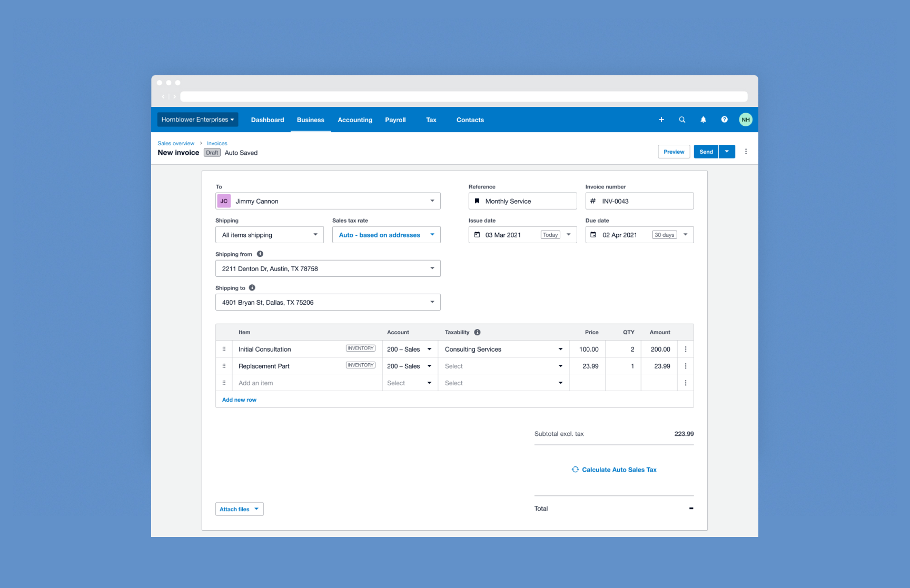The image size is (910, 588).
Task: Open Hornblower Enterprises organization switcher
Action: 197,120
